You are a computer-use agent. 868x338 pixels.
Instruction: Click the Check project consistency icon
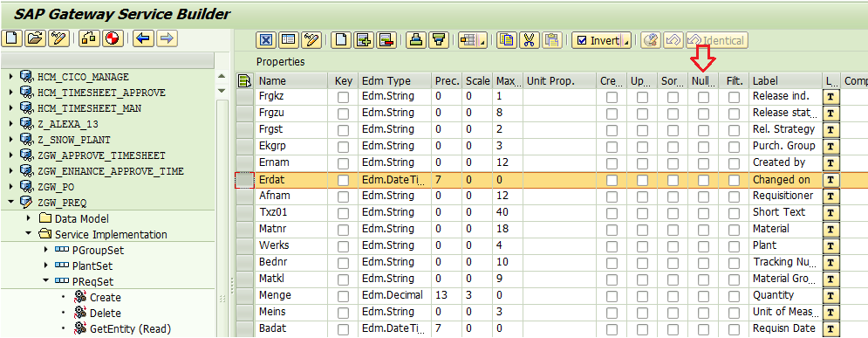pos(89,38)
